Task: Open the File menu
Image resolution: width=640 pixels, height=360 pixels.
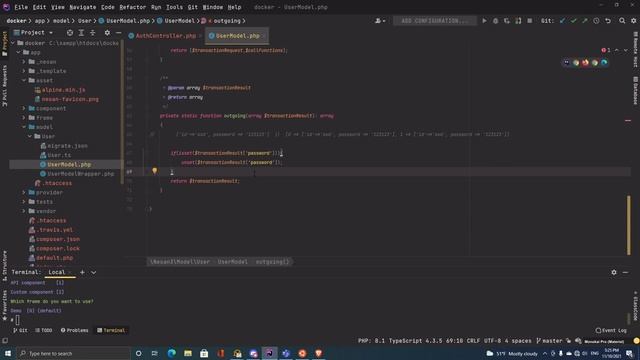Action: (x=21, y=7)
